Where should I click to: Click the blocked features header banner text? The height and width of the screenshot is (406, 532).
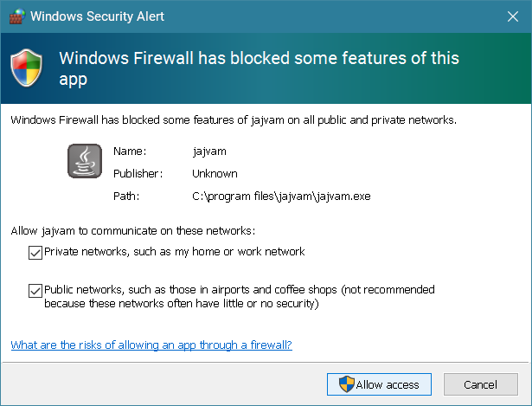pyautogui.click(x=259, y=68)
